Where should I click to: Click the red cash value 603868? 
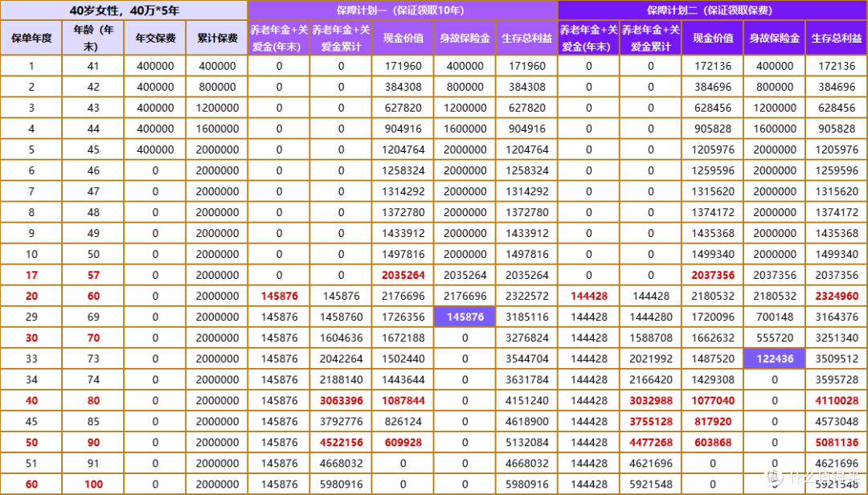point(712,443)
